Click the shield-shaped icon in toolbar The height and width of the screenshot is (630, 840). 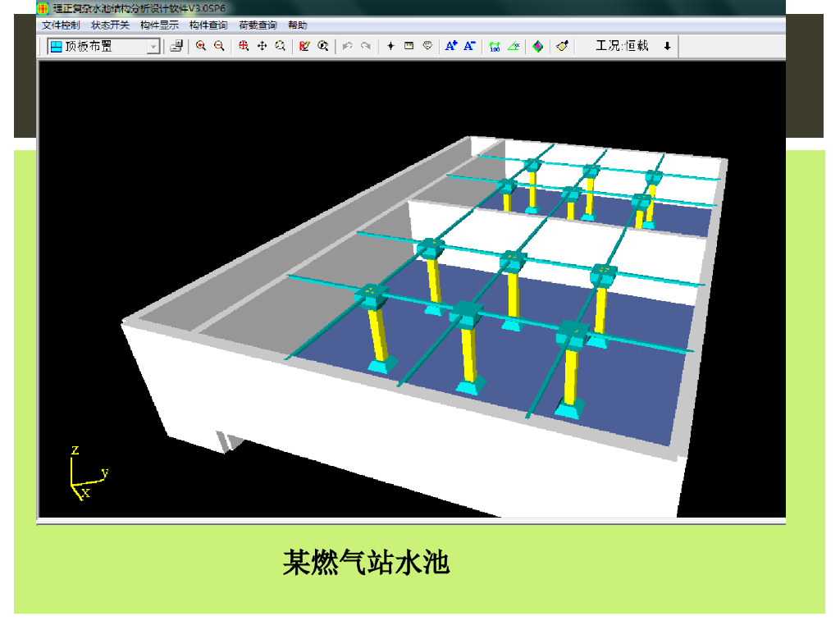[427, 46]
